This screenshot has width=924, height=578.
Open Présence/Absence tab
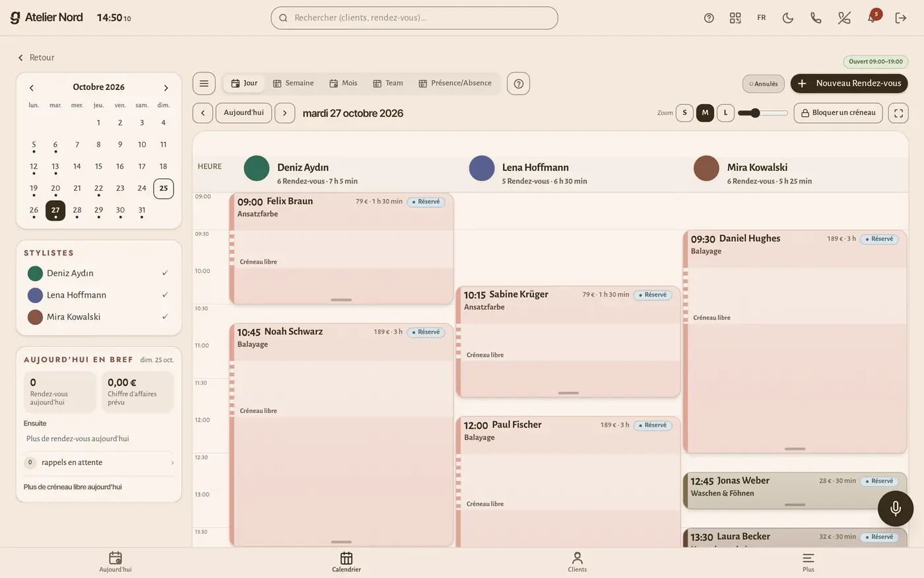(x=455, y=83)
